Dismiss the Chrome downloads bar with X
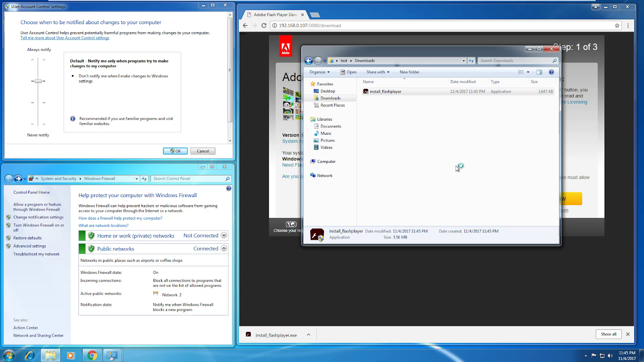The height and width of the screenshot is (362, 644). point(628,334)
